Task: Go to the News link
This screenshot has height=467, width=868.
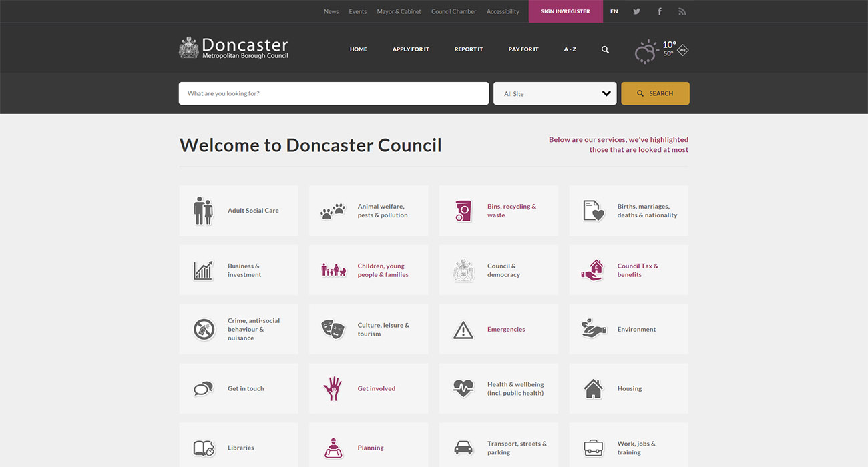Action: pyautogui.click(x=331, y=11)
